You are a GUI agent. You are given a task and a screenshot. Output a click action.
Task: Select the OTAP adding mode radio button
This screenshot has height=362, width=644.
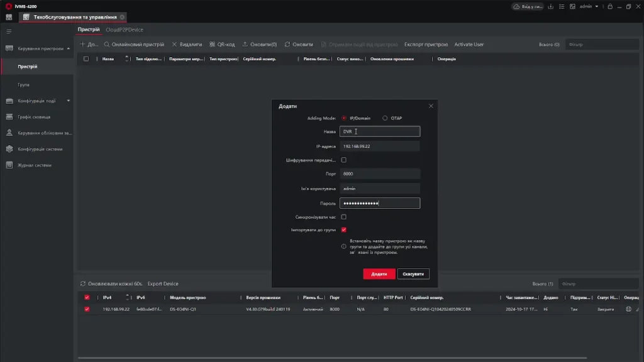tap(385, 118)
